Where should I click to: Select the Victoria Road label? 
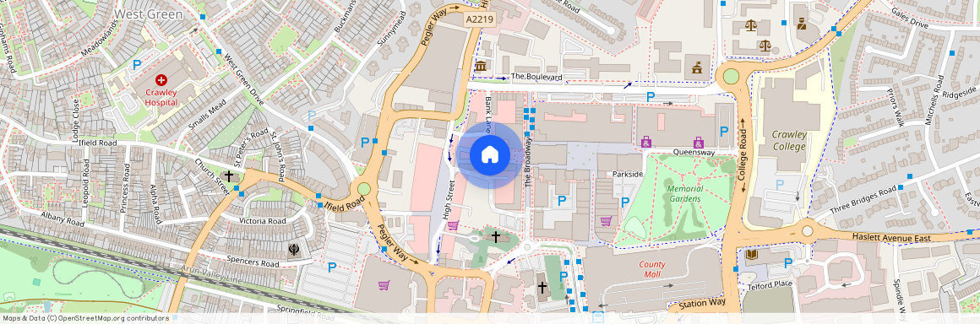(x=263, y=221)
